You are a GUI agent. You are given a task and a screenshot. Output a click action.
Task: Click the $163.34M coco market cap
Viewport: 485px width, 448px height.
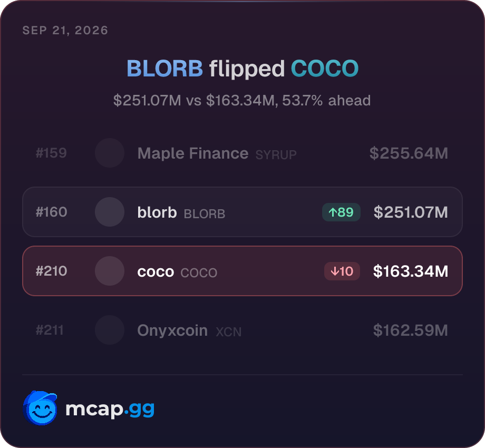(411, 271)
